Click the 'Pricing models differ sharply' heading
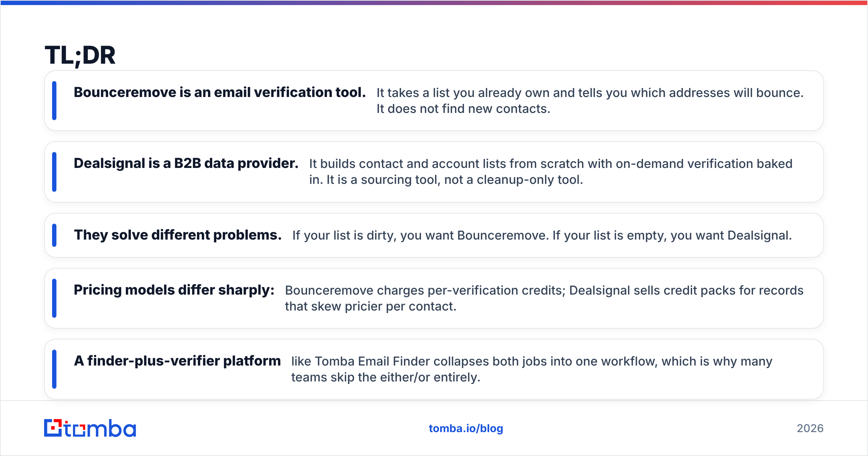This screenshot has height=456, width=868. point(174,290)
